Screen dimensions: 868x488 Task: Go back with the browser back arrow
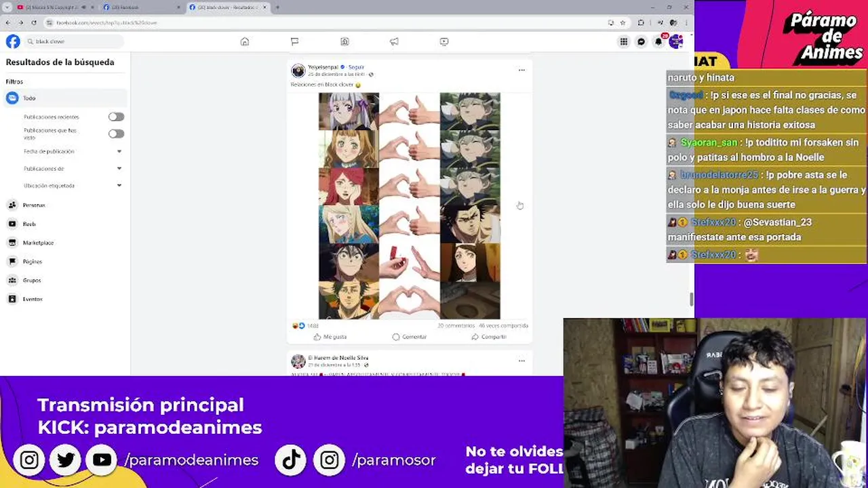(7, 22)
